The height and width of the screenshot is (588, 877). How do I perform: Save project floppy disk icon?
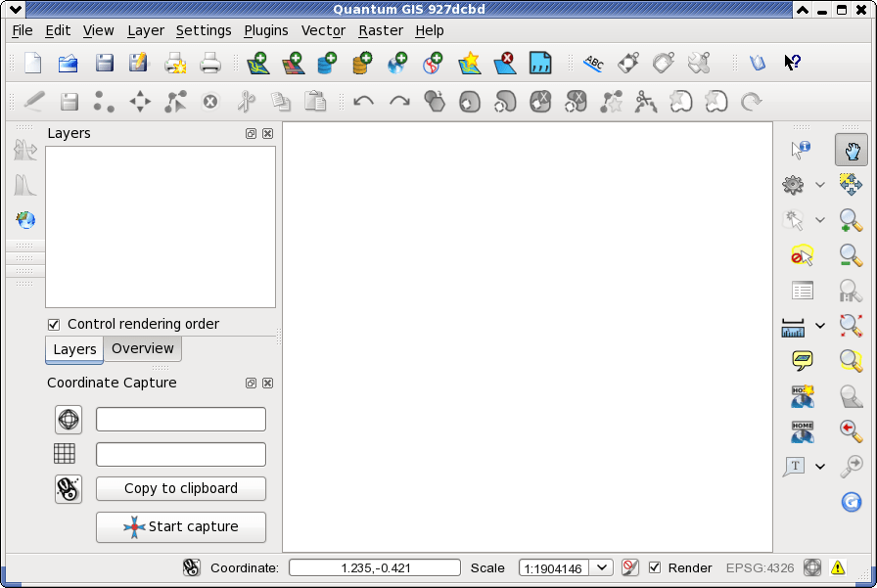tap(104, 63)
